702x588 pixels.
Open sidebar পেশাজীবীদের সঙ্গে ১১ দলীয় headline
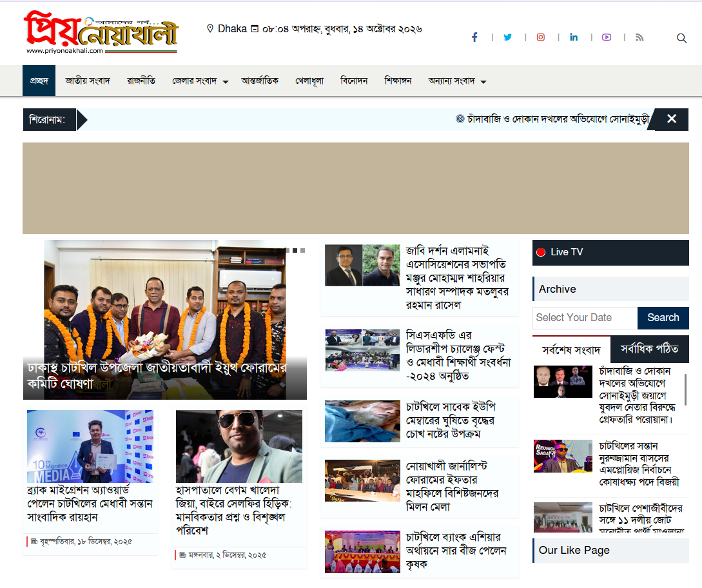tap(641, 517)
